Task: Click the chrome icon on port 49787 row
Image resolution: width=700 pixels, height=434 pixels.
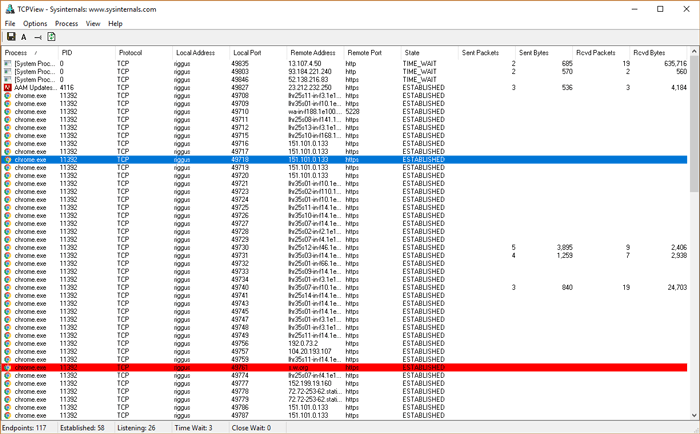Action: point(8,415)
